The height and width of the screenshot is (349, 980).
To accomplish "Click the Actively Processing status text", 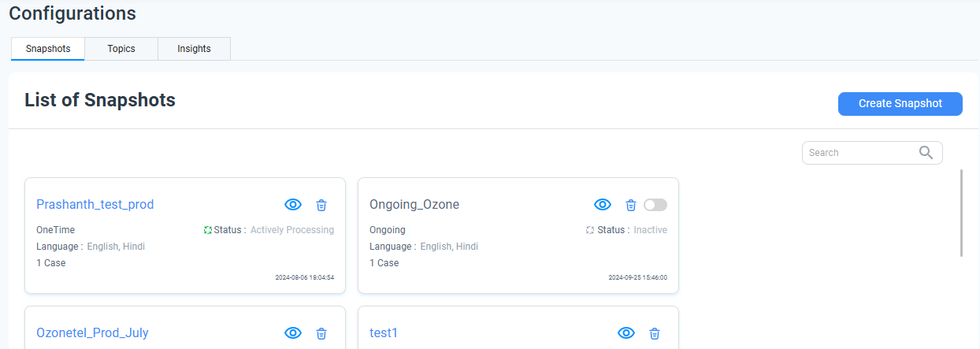I will [x=292, y=230].
